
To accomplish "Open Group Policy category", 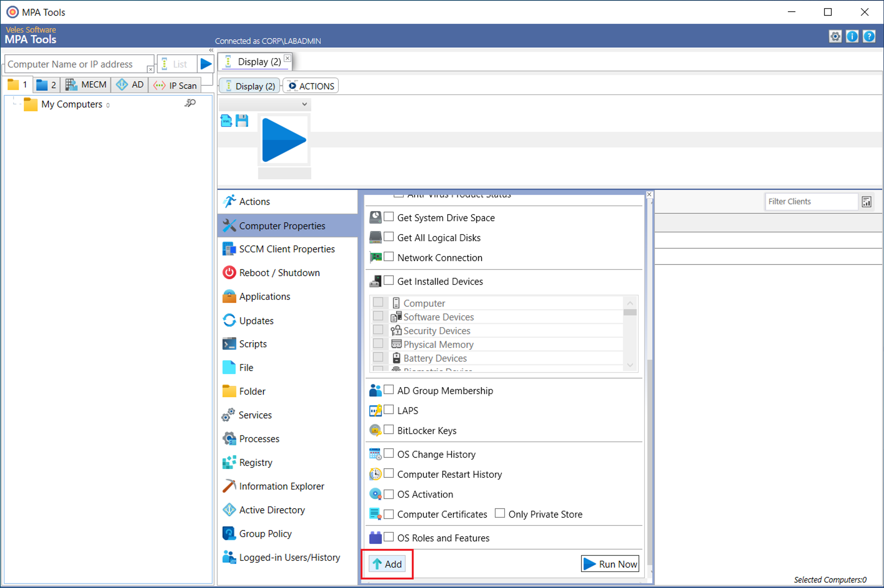I will click(x=287, y=534).
